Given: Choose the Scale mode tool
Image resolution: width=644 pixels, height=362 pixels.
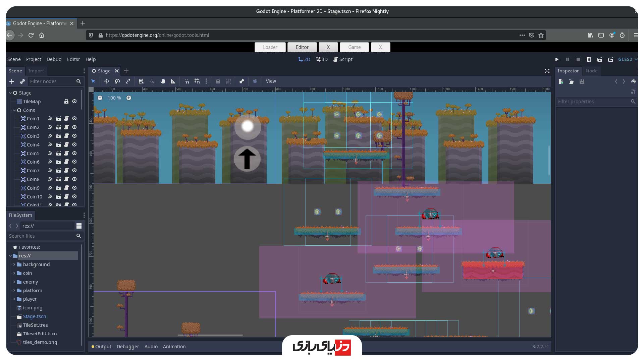Looking at the screenshot, I should click(128, 81).
